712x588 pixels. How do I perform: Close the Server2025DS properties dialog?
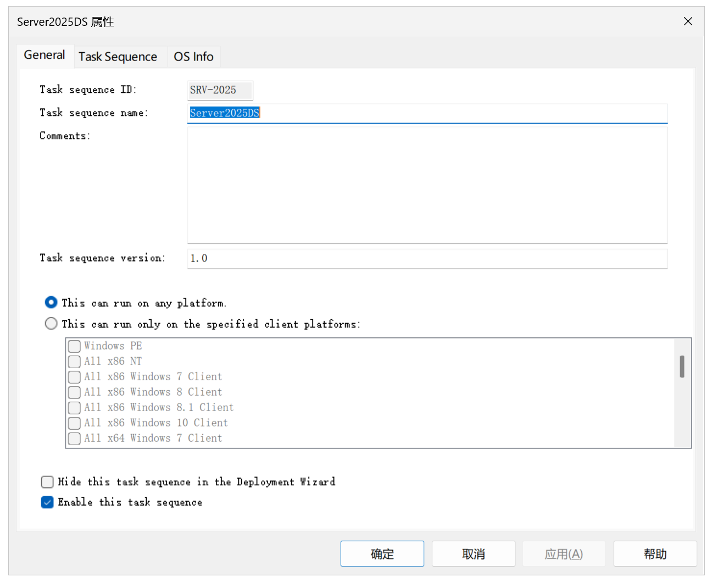coord(688,21)
